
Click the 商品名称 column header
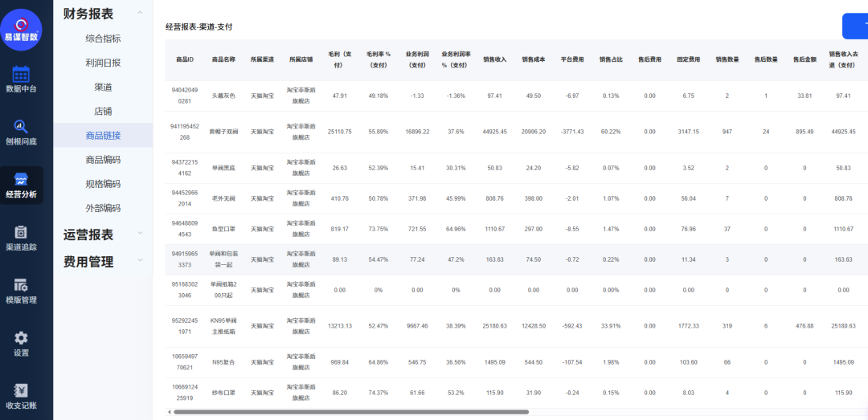[223, 59]
